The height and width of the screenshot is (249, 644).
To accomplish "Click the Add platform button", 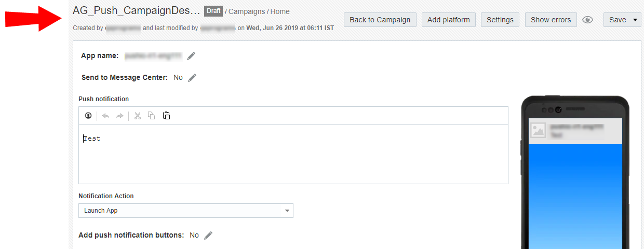I will point(448,20).
